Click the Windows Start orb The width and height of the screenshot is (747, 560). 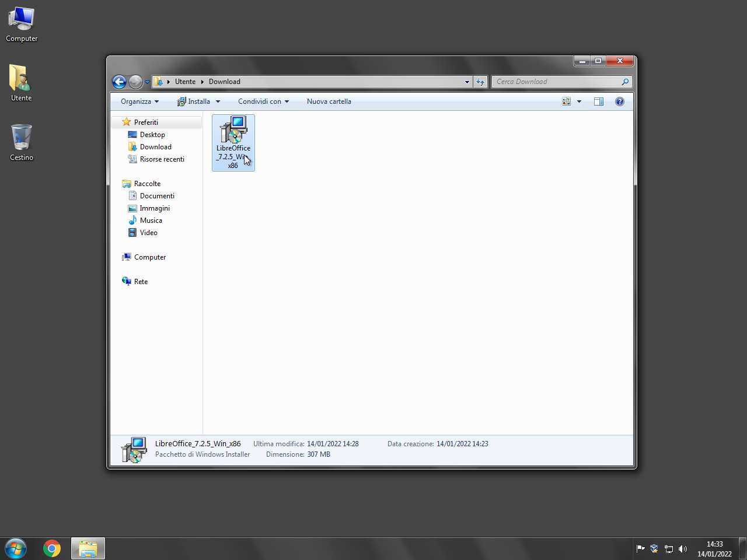pos(16,548)
